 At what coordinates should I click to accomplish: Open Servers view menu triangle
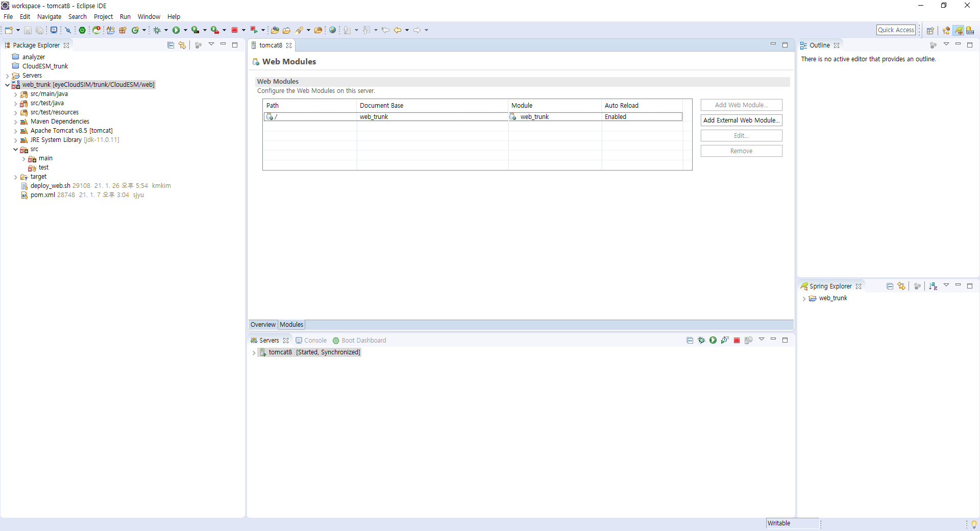tap(762, 340)
